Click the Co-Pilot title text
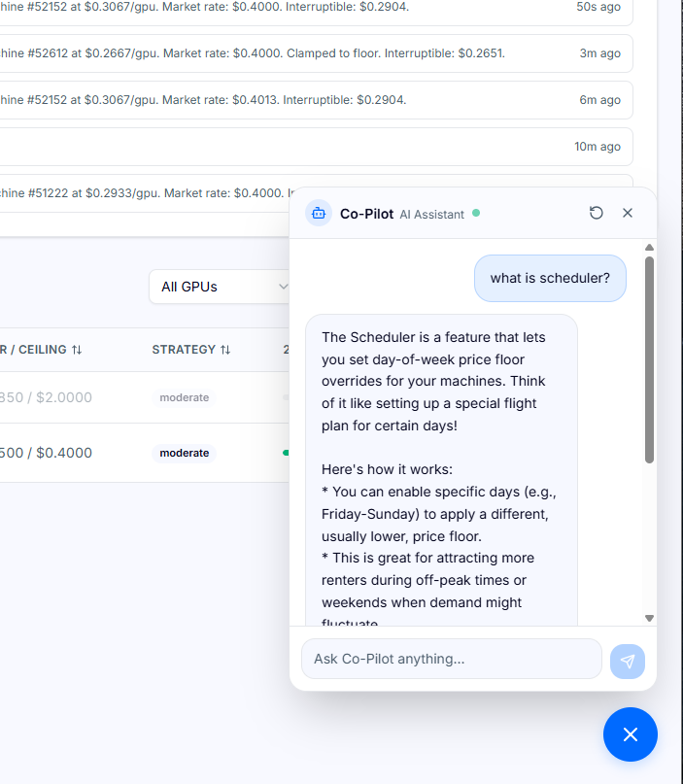 pyautogui.click(x=366, y=214)
